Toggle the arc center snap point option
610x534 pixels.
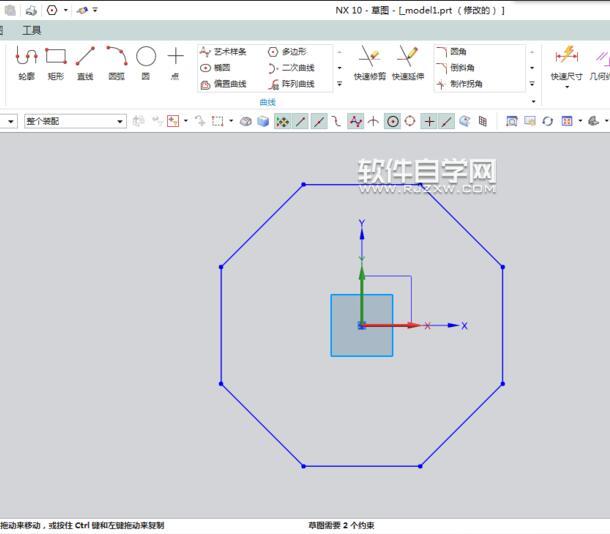pyautogui.click(x=393, y=122)
